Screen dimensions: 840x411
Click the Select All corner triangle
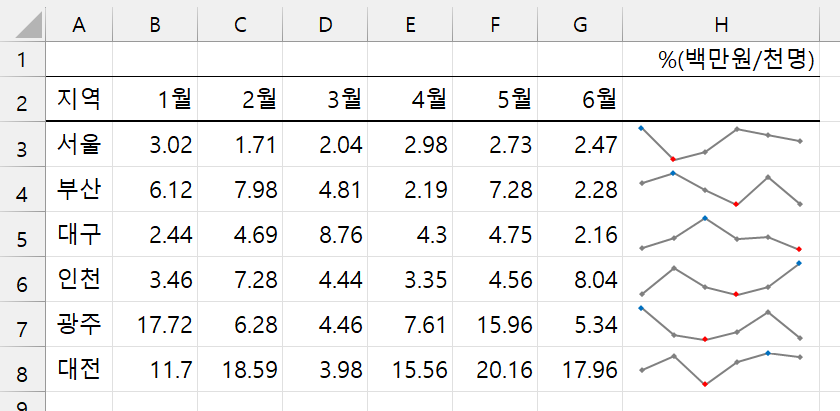point(28,25)
